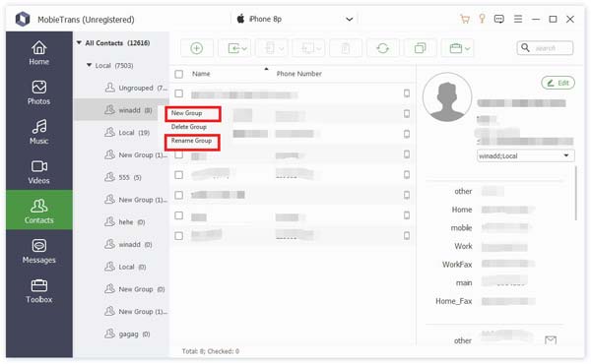Screen dimensions: 591x364
Task: Check the first contact row checkbox
Action: pos(179,93)
